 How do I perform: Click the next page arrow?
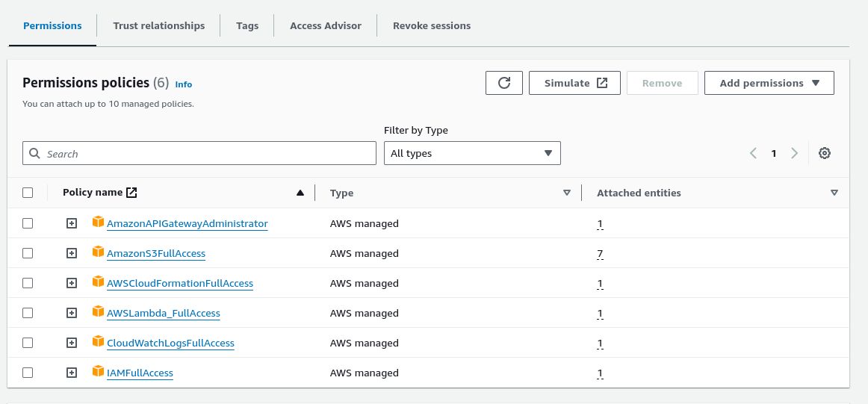click(794, 153)
